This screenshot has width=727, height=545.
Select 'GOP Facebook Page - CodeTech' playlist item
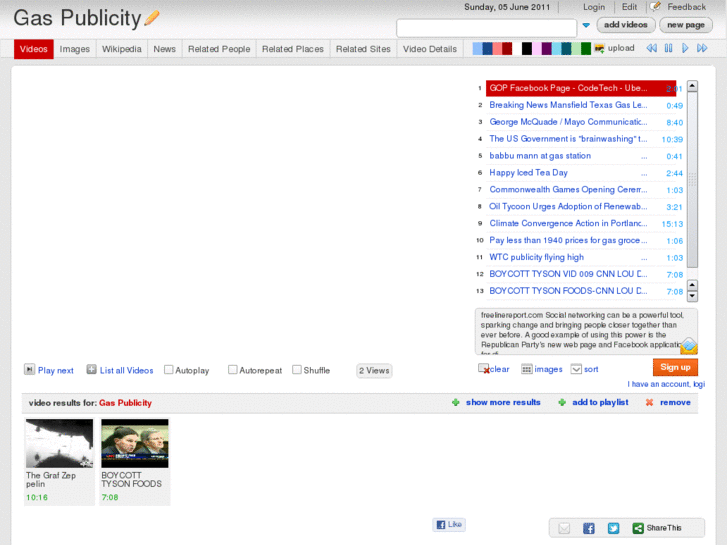pos(580,88)
